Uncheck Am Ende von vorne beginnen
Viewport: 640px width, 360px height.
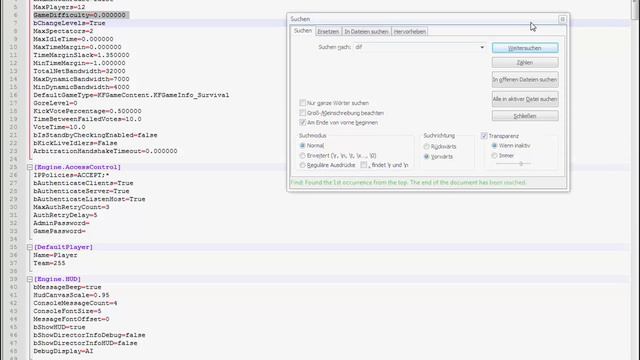[302, 122]
